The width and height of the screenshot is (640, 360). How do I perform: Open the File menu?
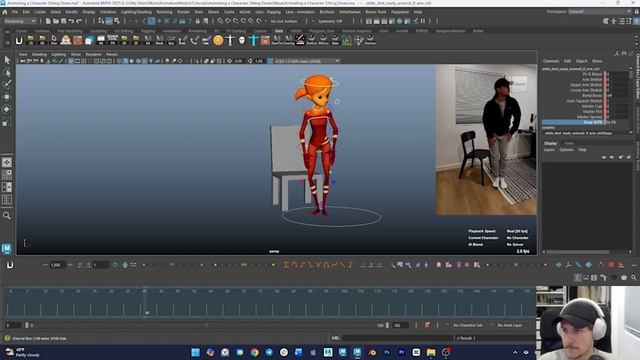pyautogui.click(x=15, y=12)
